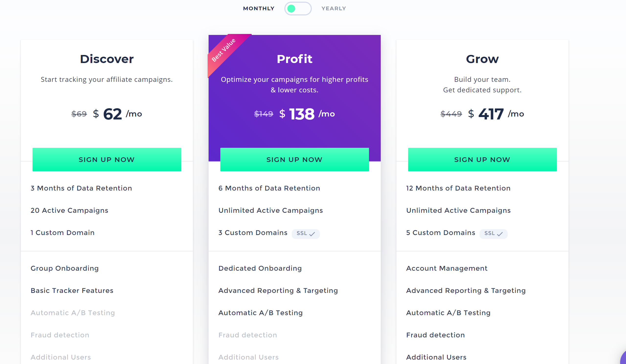Click the crossed-out $69 price
The image size is (626, 364).
(x=79, y=114)
